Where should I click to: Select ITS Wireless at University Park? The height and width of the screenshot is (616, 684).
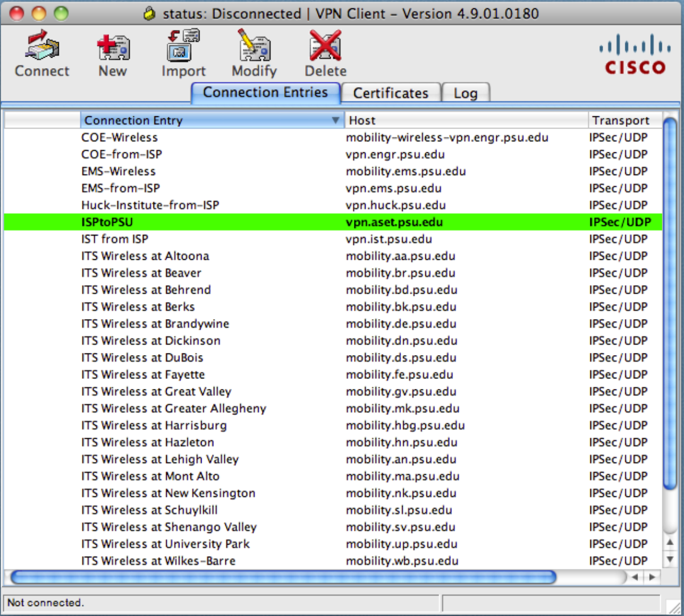(333, 544)
